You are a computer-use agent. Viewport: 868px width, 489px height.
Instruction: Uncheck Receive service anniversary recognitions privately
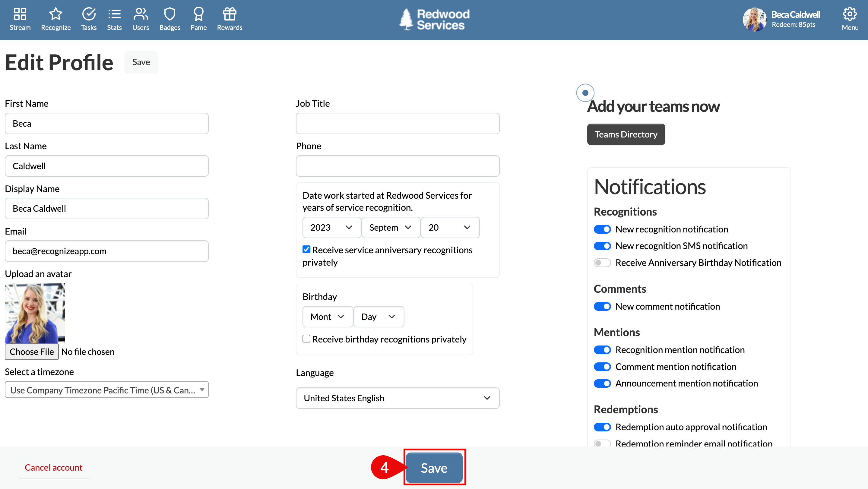306,250
